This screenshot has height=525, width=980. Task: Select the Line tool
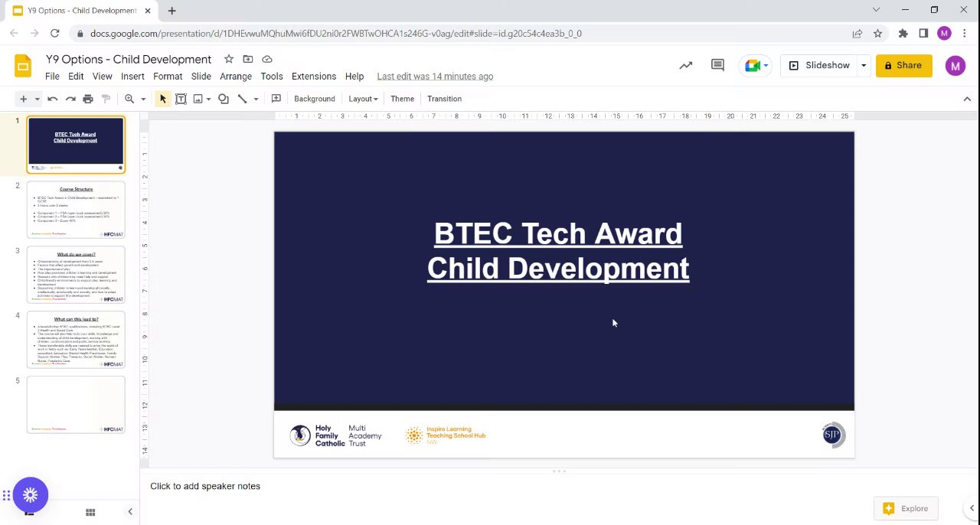pos(242,99)
